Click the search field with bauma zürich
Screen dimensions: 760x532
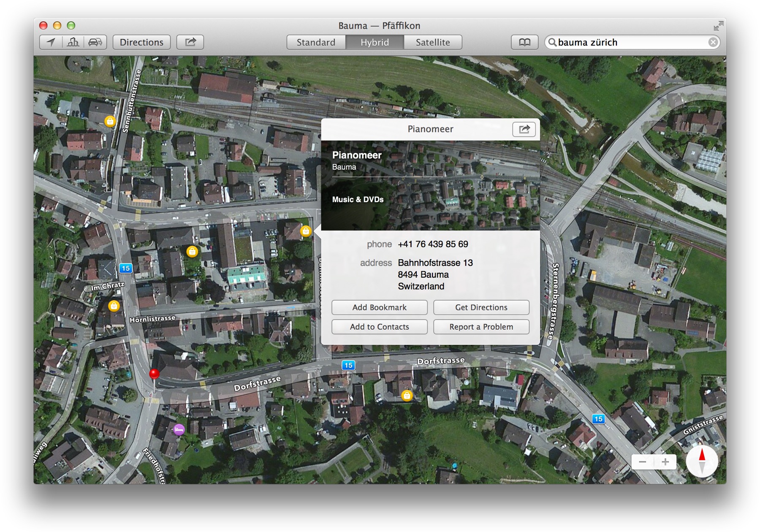pos(632,42)
